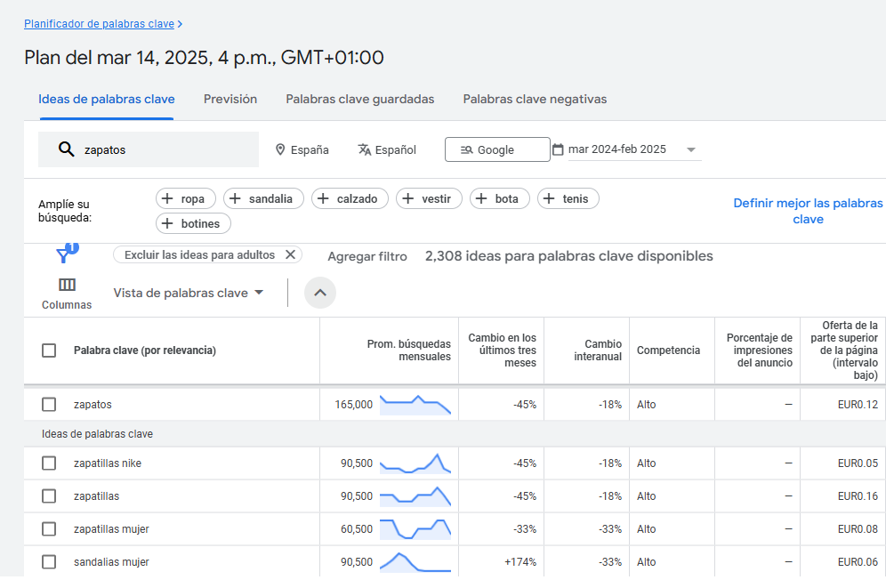Screen dimensions: 886x588
Task: Click the trend sparkline for sandalias mujer
Action: pos(415,562)
